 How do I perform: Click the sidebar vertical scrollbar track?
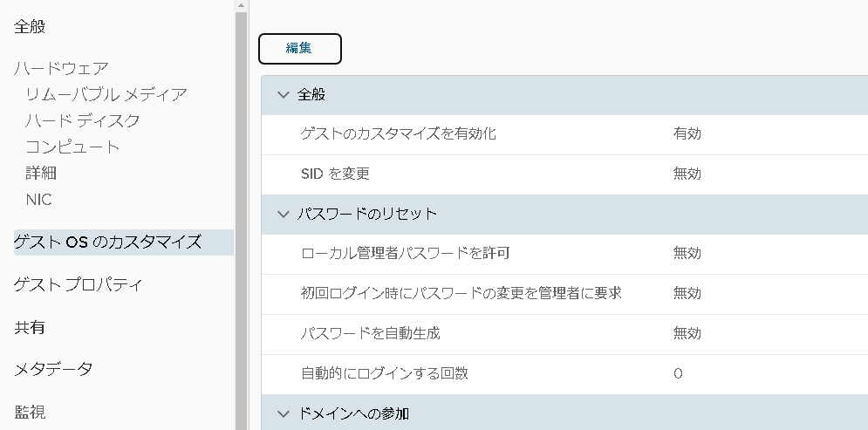tap(241, 222)
